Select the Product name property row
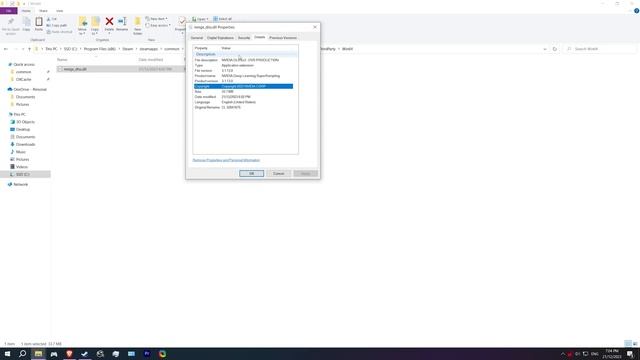This screenshot has width=640, height=360. 244,76
